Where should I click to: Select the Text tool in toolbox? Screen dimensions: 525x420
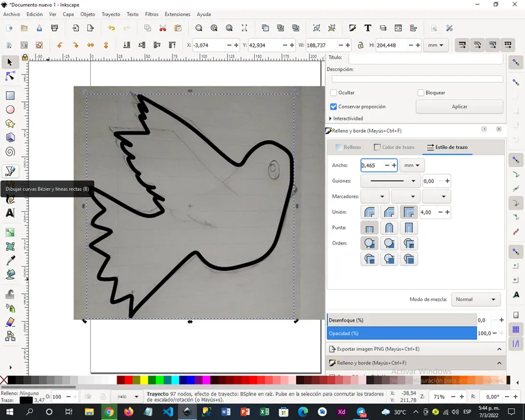10,213
